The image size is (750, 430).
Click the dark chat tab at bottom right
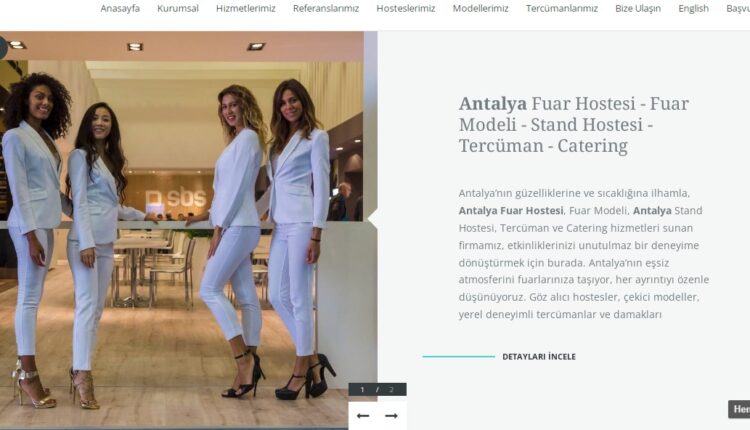739,409
